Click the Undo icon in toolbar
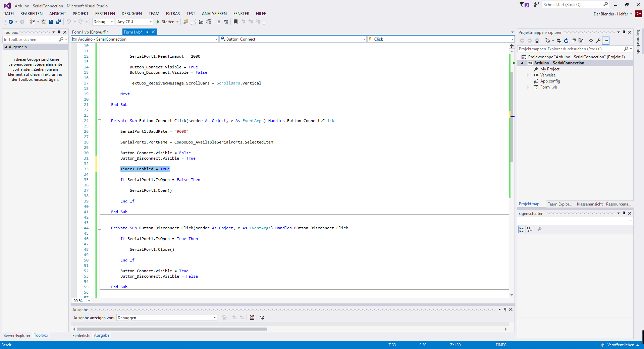The width and height of the screenshot is (644, 349). pos(68,22)
